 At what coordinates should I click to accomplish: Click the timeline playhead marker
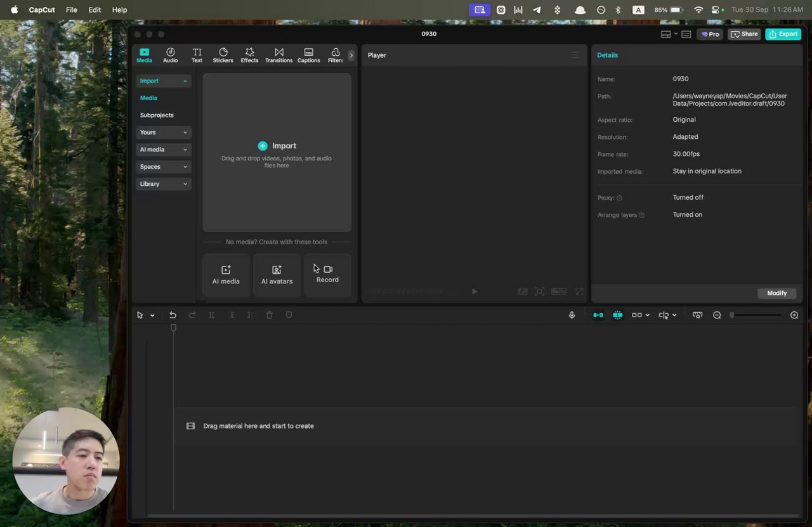point(173,328)
